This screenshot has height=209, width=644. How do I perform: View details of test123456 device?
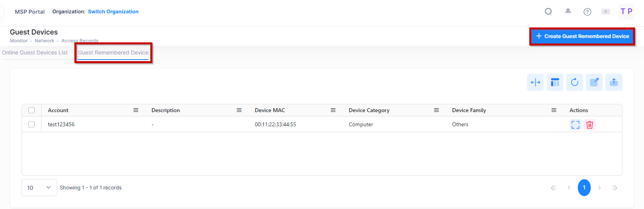575,125
